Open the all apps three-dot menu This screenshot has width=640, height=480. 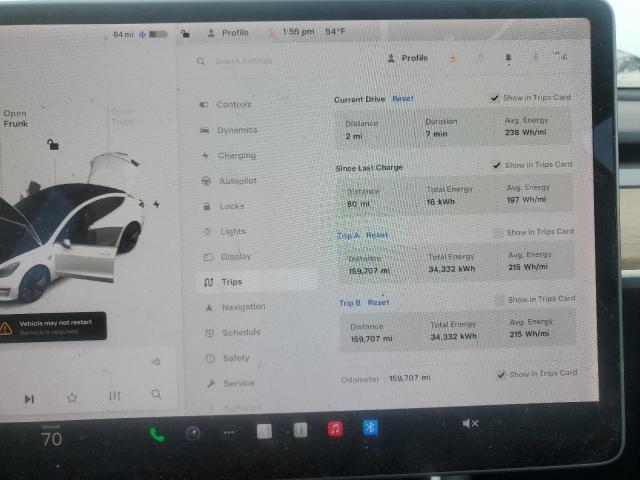tap(229, 432)
